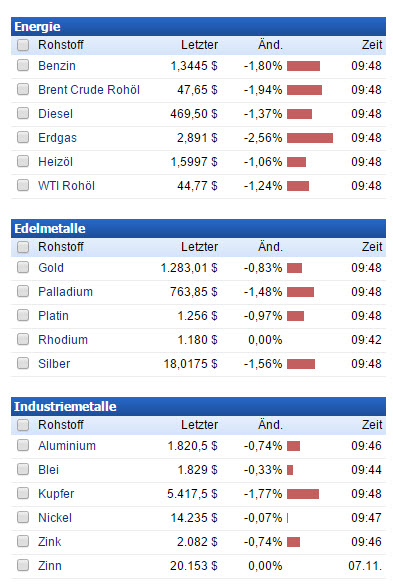Follow the Nickel link

[55, 518]
